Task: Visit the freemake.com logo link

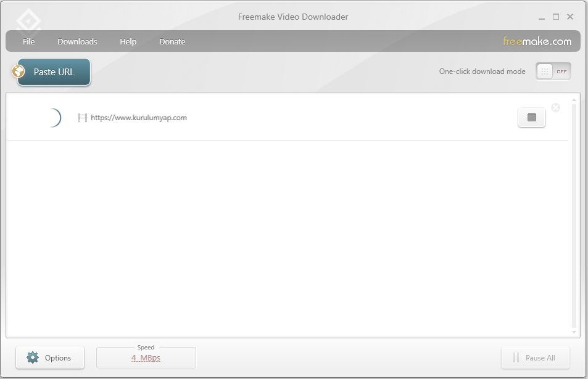Action: pos(537,41)
